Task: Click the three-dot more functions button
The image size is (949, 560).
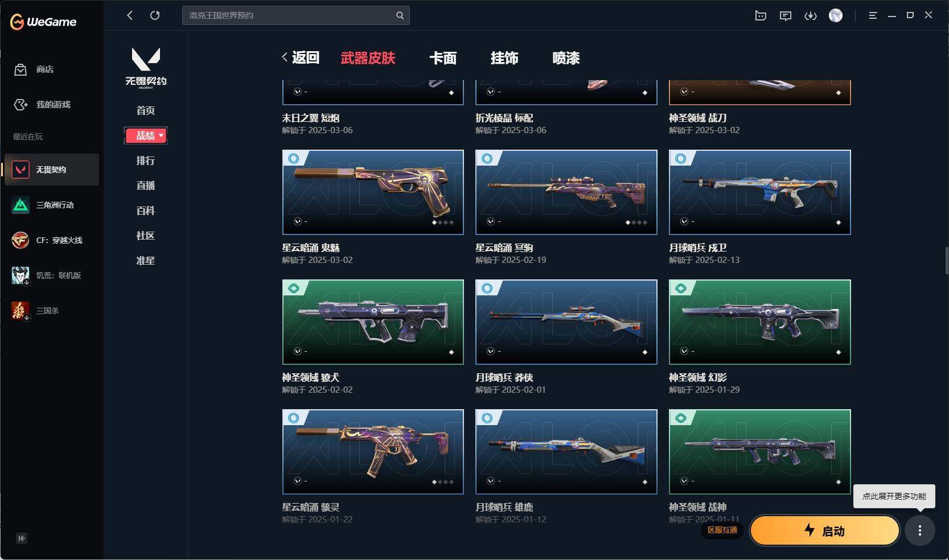Action: click(x=920, y=530)
